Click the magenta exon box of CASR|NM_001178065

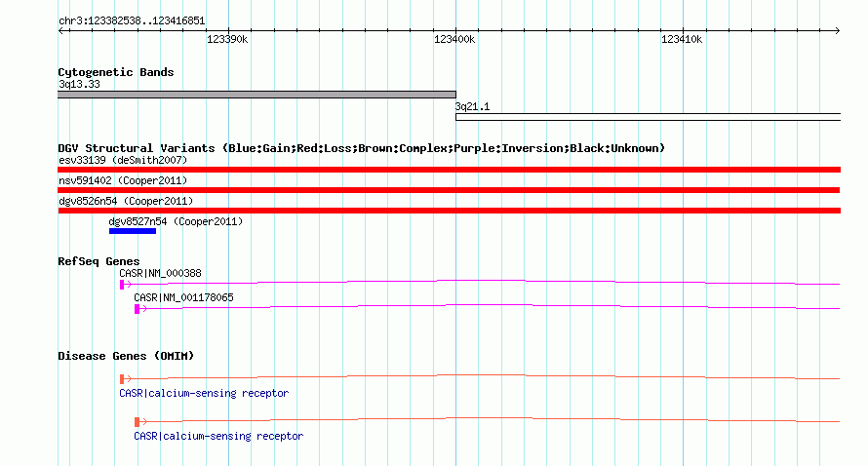point(137,309)
